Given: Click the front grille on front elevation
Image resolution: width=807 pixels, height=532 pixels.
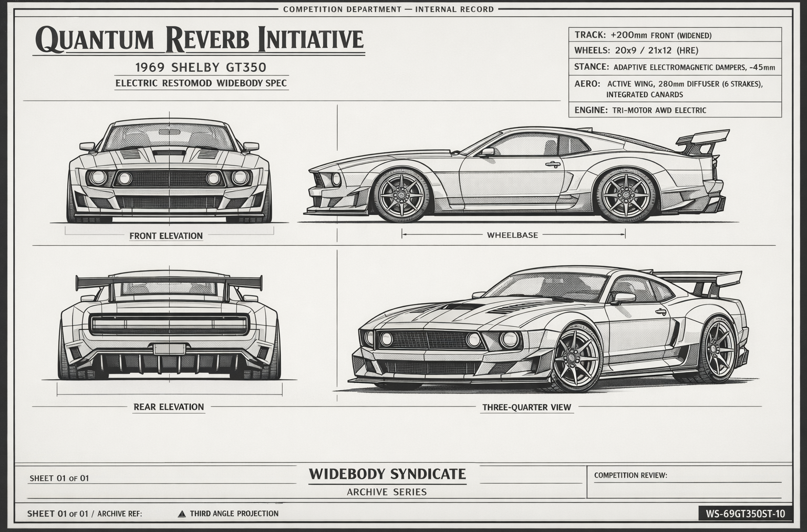Looking at the screenshot, I should click(169, 178).
